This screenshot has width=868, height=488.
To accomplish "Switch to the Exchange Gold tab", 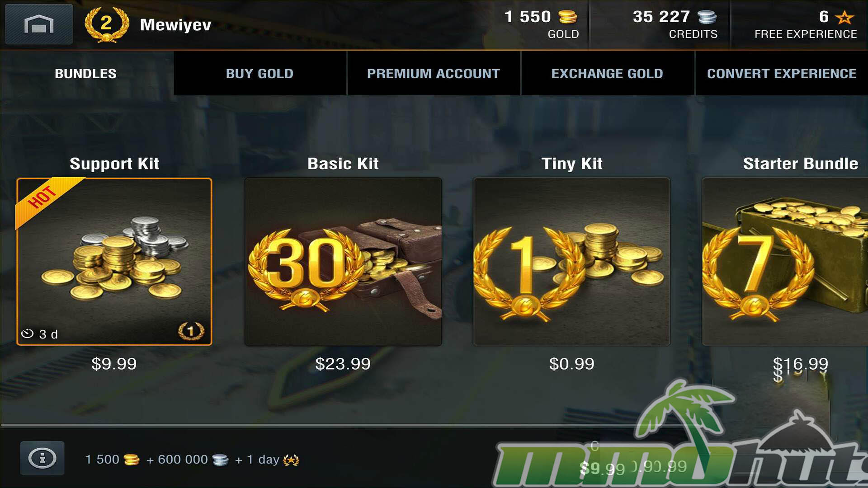I will [x=607, y=73].
